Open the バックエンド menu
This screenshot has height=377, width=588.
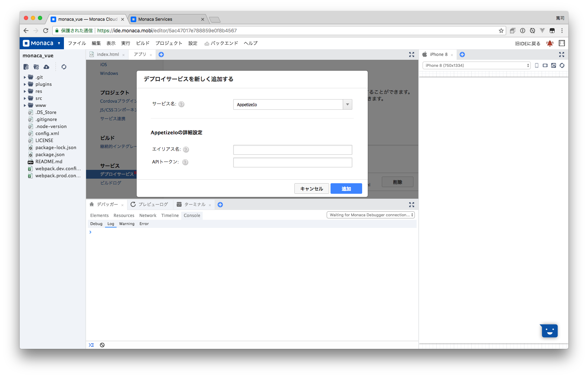click(221, 43)
